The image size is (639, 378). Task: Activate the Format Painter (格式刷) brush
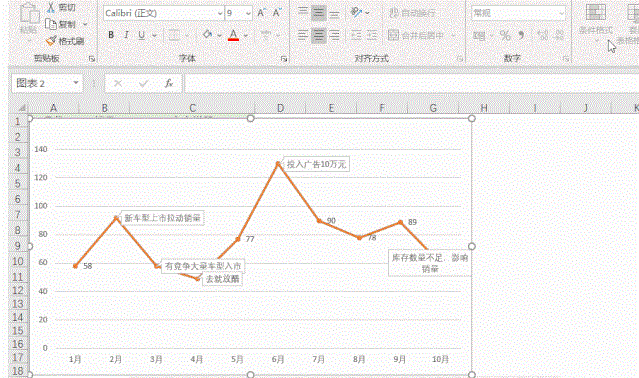tap(51, 41)
